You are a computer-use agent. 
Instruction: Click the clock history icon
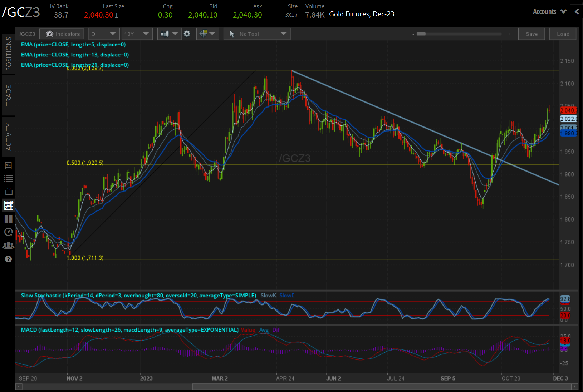(9, 232)
